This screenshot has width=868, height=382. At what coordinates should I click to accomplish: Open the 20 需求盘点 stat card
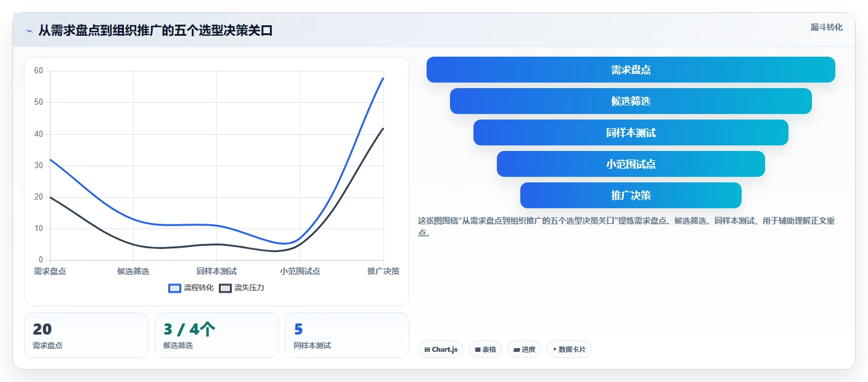[x=86, y=335]
